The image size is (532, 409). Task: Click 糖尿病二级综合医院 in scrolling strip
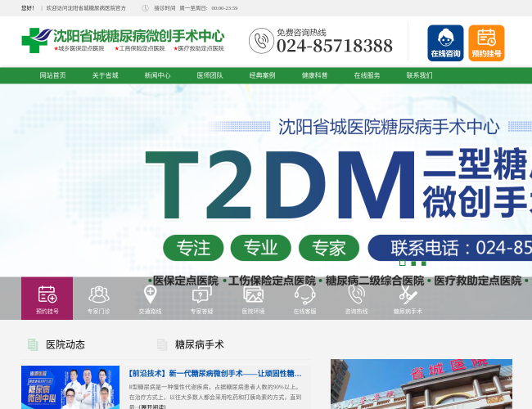(x=375, y=281)
